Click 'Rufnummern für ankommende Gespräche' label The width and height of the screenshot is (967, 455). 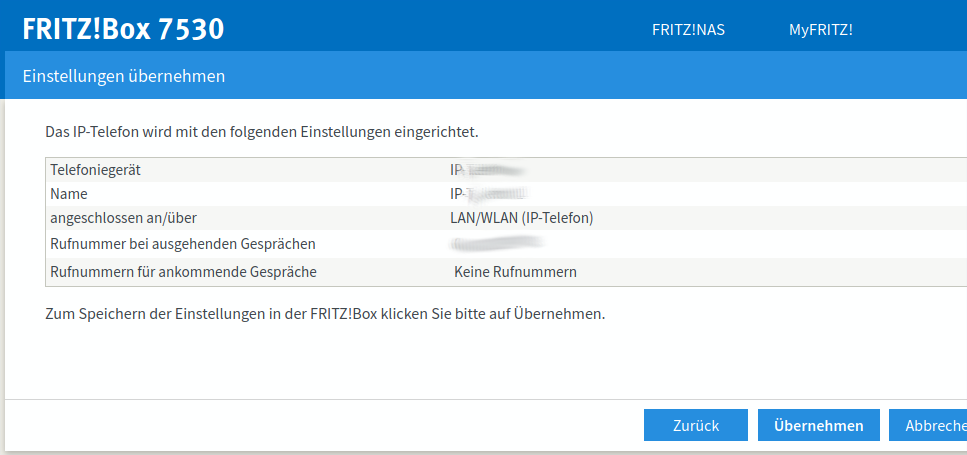(183, 272)
